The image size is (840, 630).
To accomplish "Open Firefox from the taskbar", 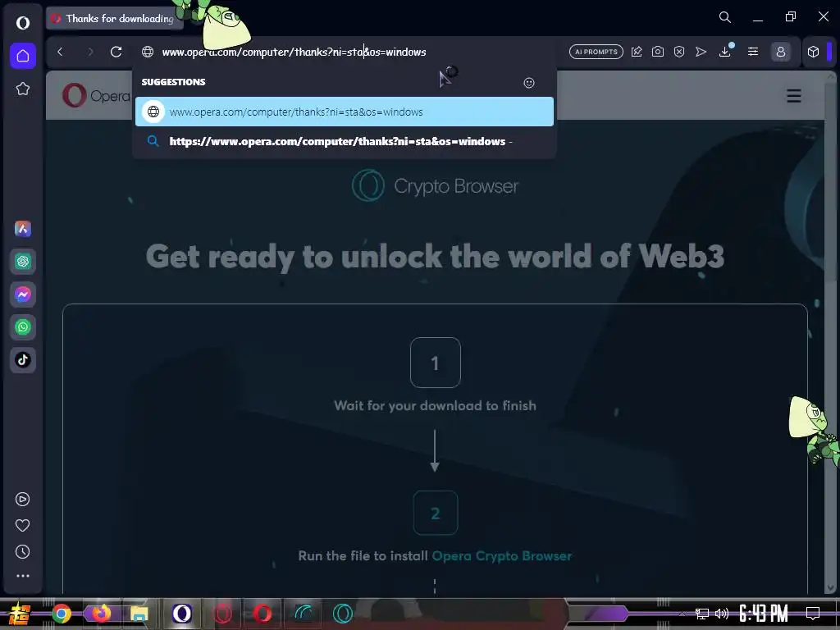I will (101, 614).
